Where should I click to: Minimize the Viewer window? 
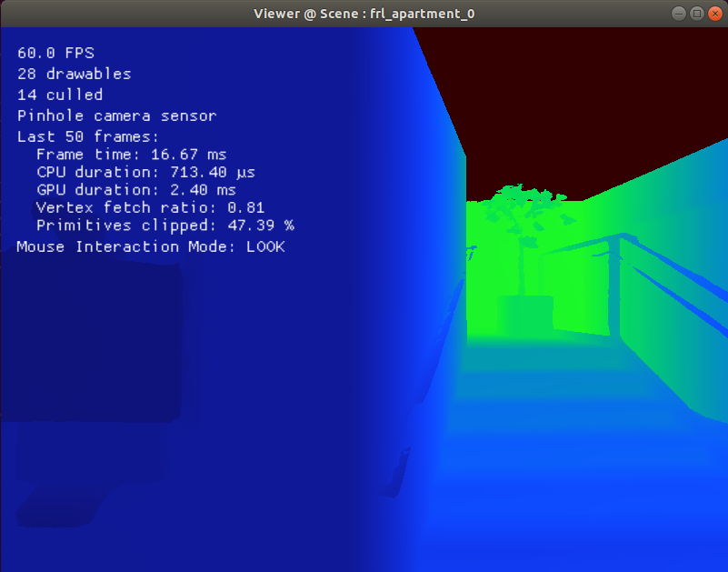click(x=677, y=13)
